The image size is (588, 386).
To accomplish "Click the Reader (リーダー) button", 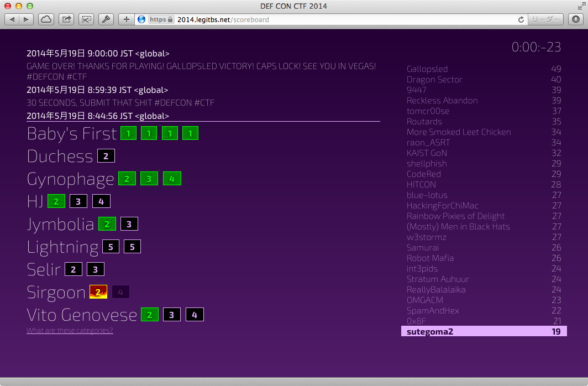I will tap(545, 19).
